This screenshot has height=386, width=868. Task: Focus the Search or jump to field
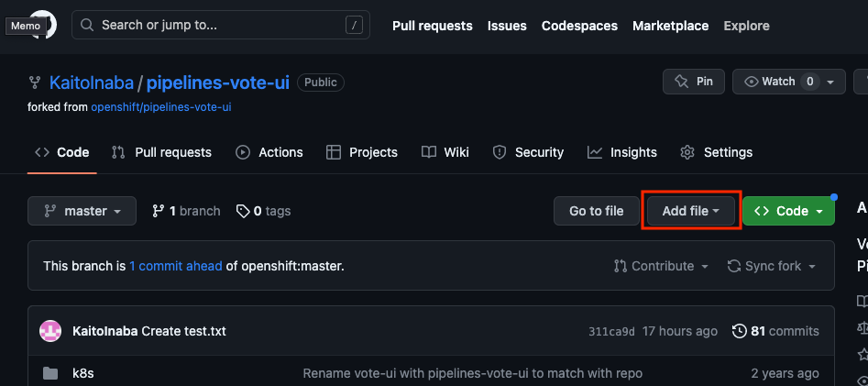221,25
